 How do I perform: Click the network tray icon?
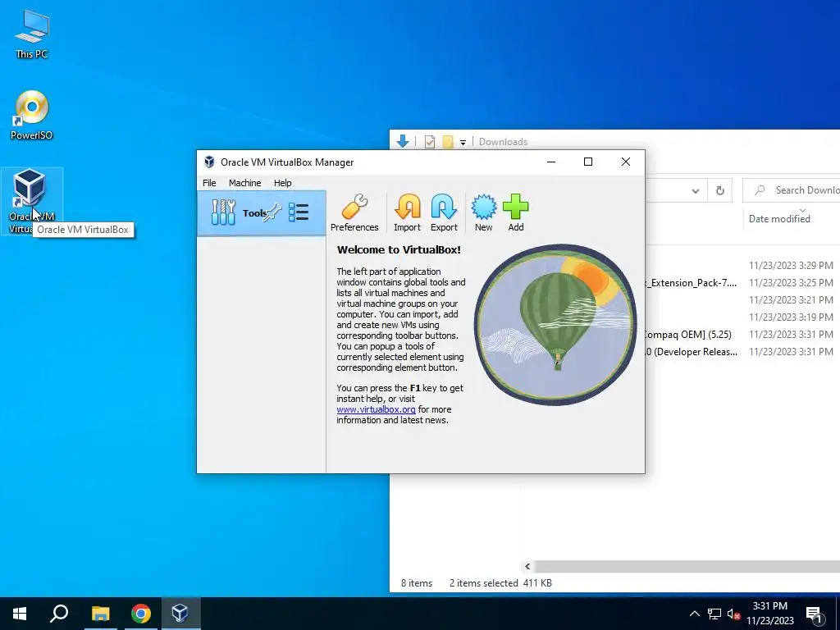(x=714, y=614)
